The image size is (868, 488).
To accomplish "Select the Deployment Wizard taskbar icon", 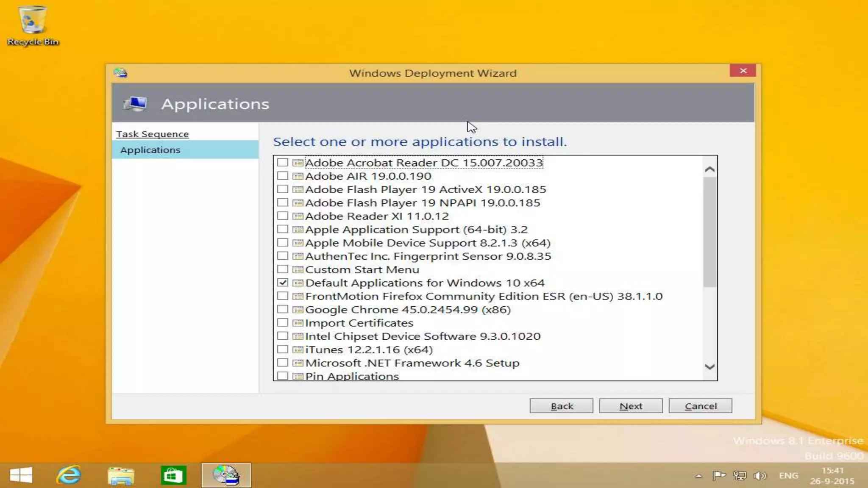I will click(226, 475).
